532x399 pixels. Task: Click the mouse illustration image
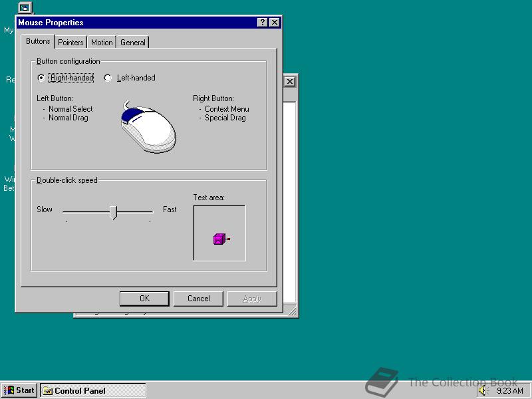(148, 126)
